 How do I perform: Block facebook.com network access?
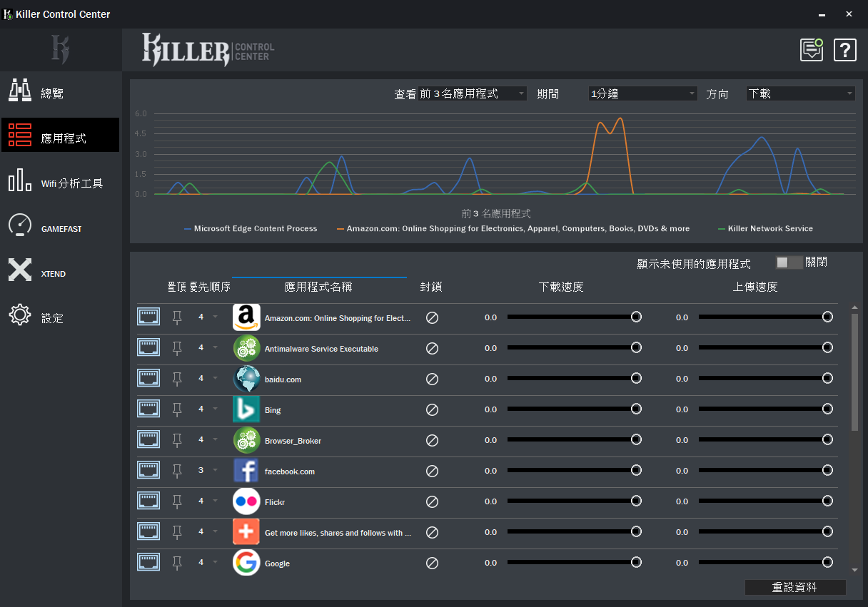[432, 471]
